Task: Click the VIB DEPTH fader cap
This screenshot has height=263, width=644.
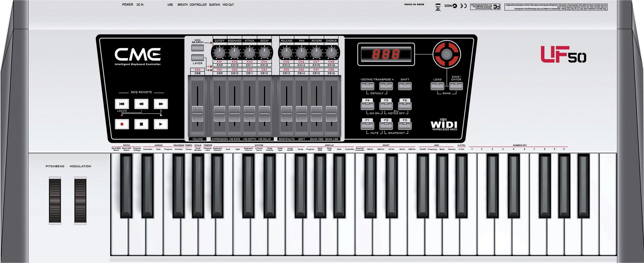Action: pyautogui.click(x=249, y=114)
